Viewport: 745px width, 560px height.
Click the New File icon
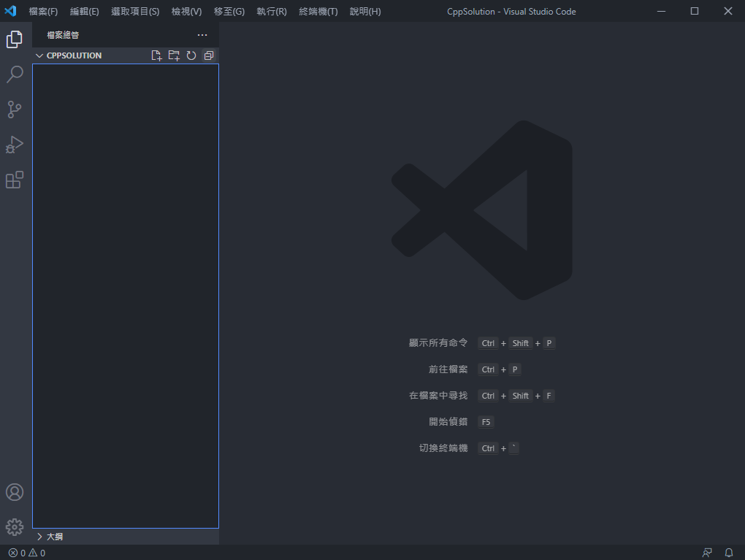pyautogui.click(x=156, y=55)
